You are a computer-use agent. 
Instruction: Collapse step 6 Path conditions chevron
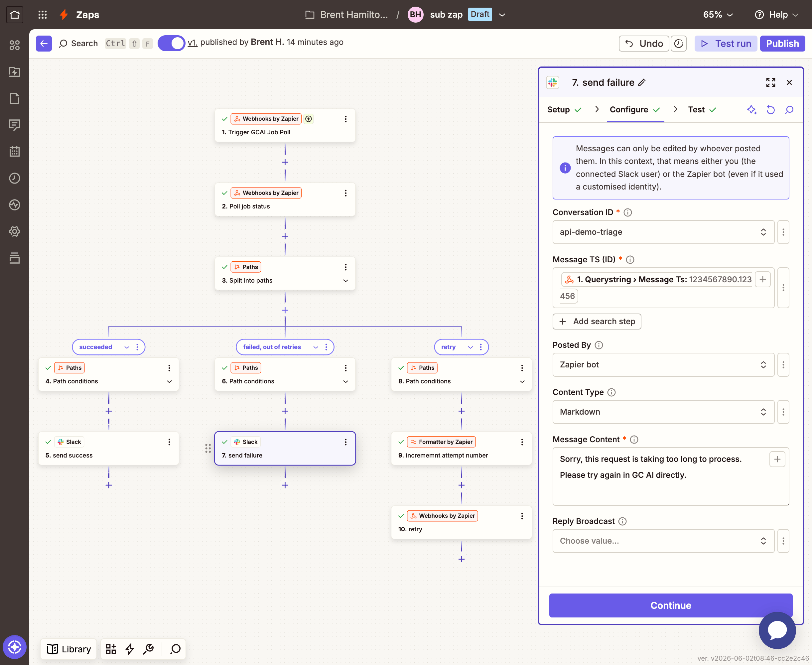[x=345, y=381]
